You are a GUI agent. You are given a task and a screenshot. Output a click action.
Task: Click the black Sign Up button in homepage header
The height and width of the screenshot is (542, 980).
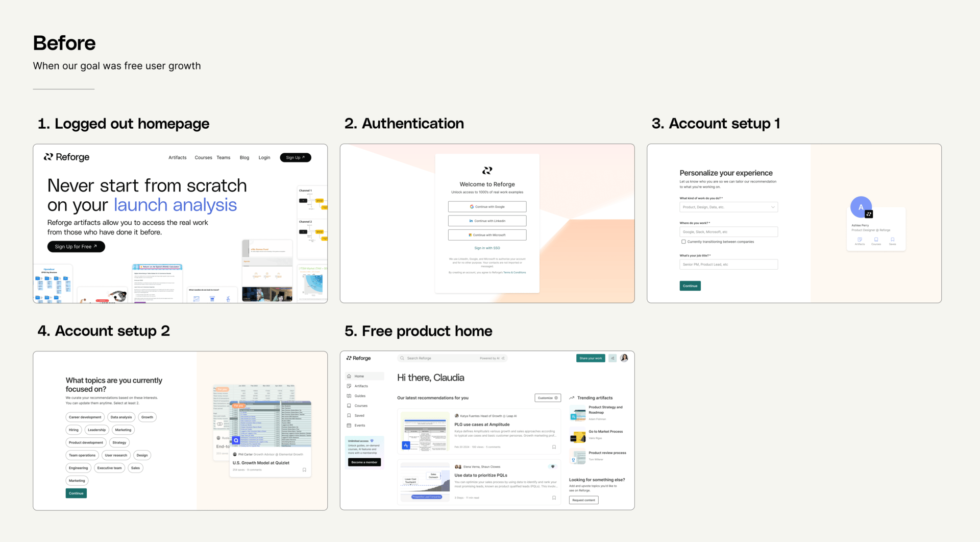pos(296,157)
